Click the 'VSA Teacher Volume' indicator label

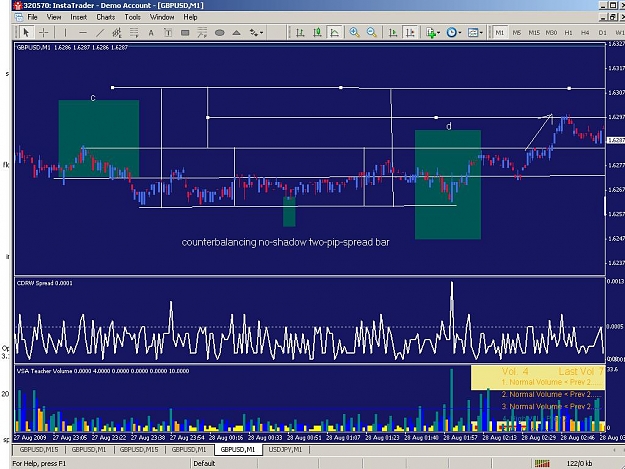click(103, 371)
